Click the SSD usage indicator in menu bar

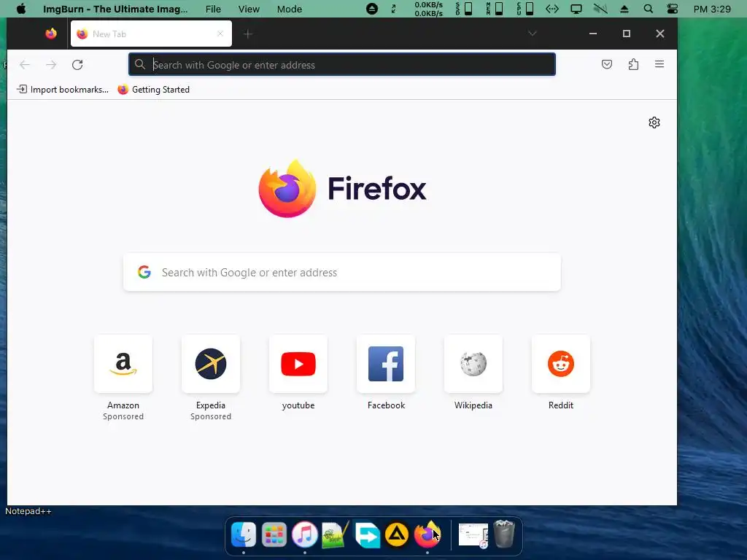pyautogui.click(x=464, y=9)
